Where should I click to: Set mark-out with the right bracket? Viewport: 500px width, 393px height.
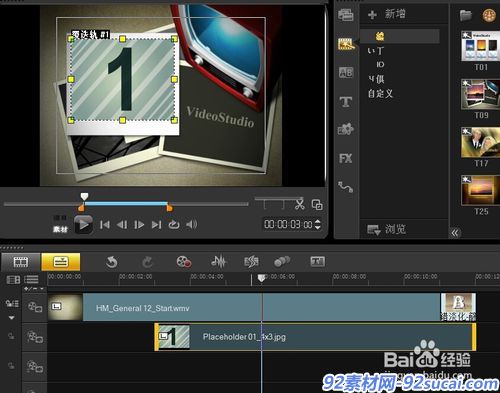click(x=283, y=204)
